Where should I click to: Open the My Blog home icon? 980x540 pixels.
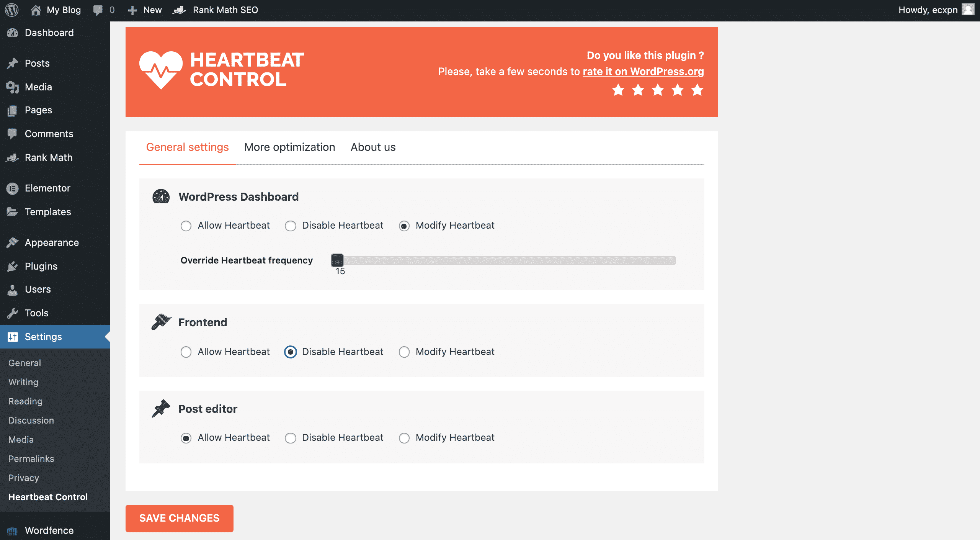[36, 10]
